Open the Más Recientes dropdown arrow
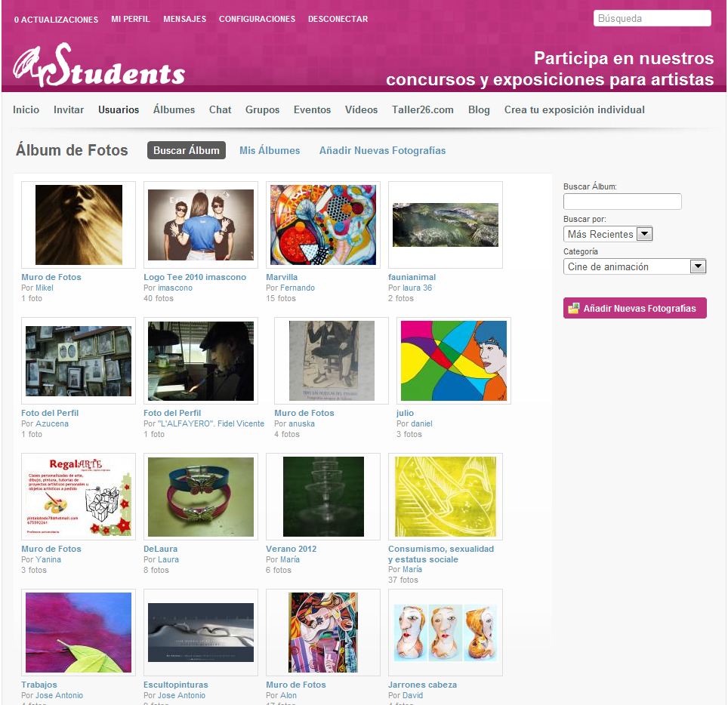This screenshot has width=728, height=705. [644, 234]
